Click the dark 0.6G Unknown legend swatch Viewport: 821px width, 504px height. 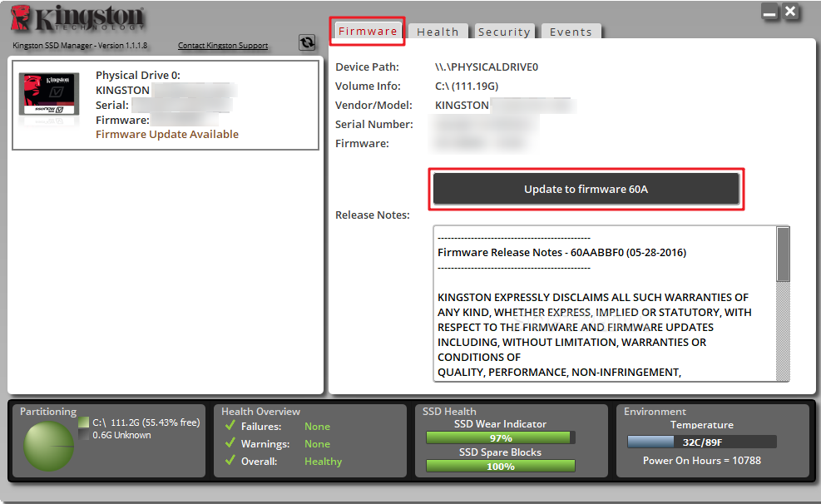point(83,435)
